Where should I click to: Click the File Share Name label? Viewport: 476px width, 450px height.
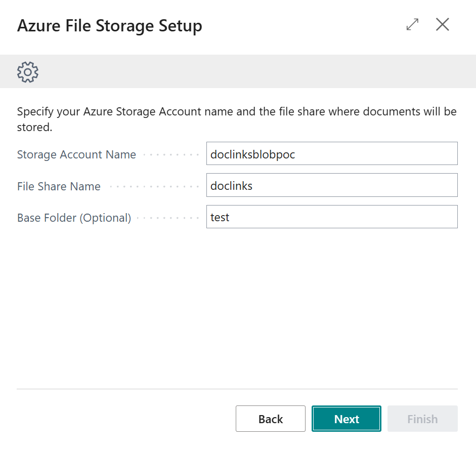[59, 186]
